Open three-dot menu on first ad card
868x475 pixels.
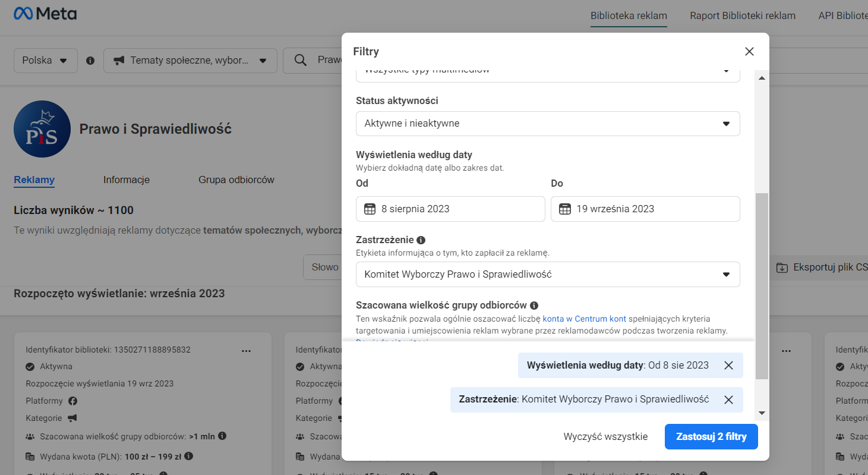246,351
